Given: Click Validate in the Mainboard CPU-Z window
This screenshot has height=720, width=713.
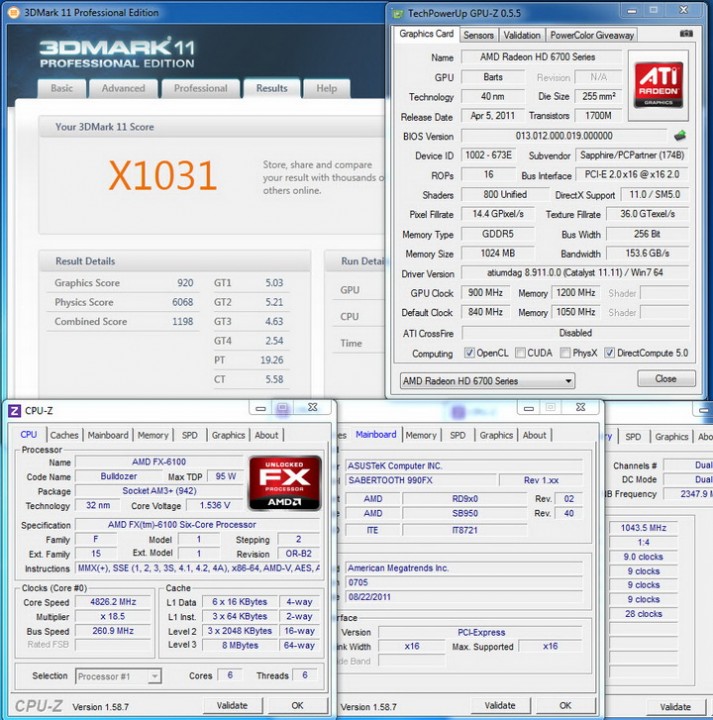Looking at the screenshot, I should tap(500, 705).
